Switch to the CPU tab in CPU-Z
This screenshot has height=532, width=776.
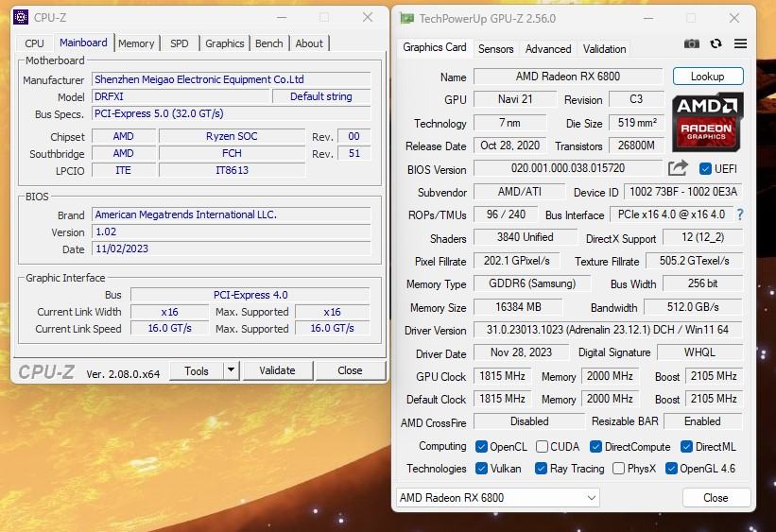pos(34,43)
